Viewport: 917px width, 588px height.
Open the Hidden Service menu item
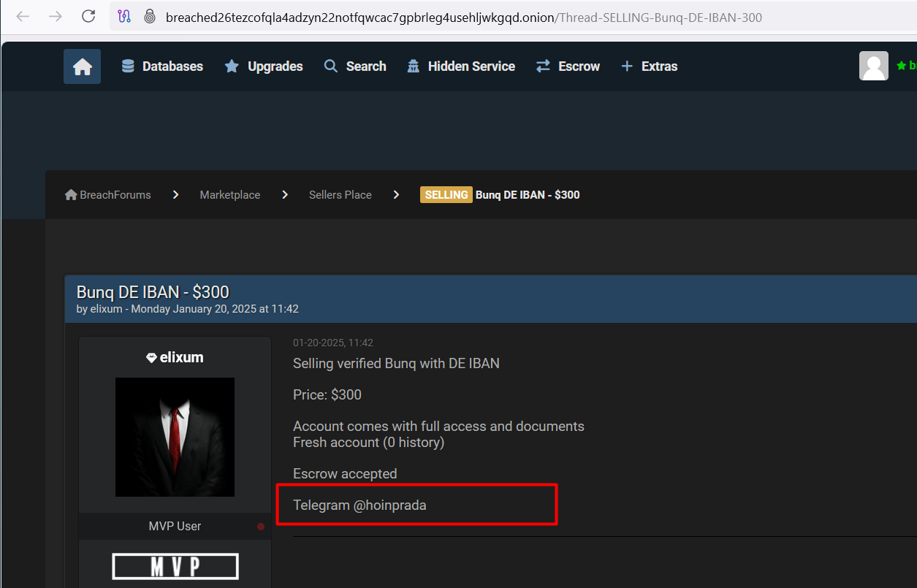pyautogui.click(x=461, y=66)
